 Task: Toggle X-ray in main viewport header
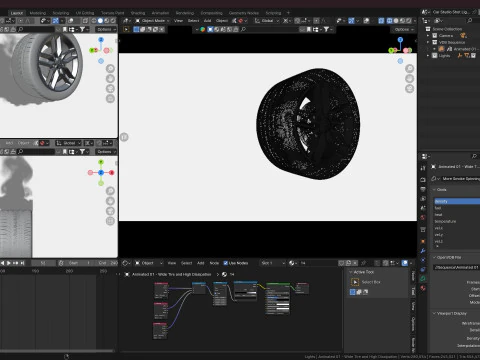381,21
